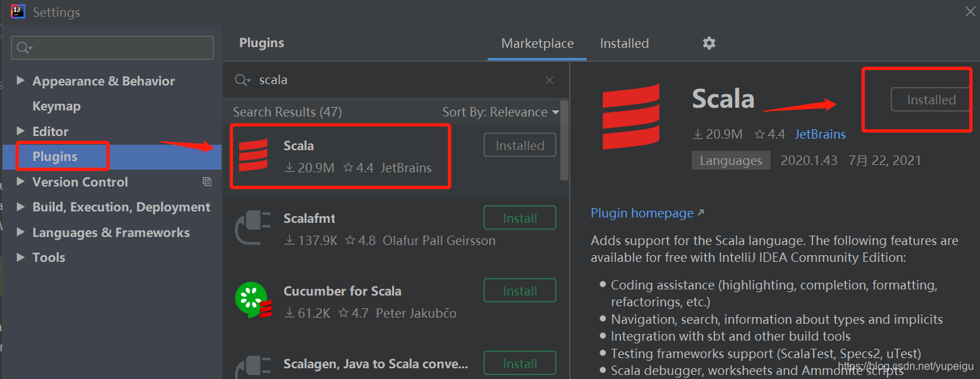The image size is (980, 379).
Task: Expand Languages & Frameworks group
Action: point(20,232)
